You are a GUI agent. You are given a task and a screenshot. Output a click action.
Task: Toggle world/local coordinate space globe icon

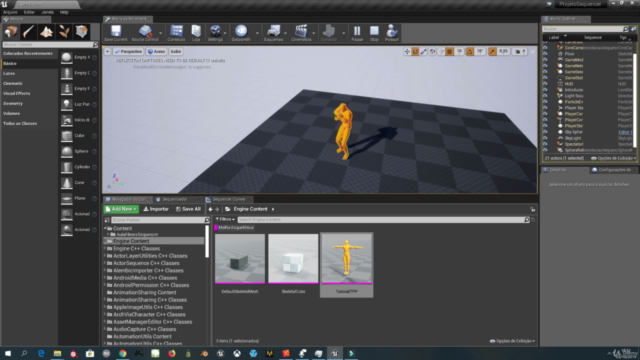point(432,51)
